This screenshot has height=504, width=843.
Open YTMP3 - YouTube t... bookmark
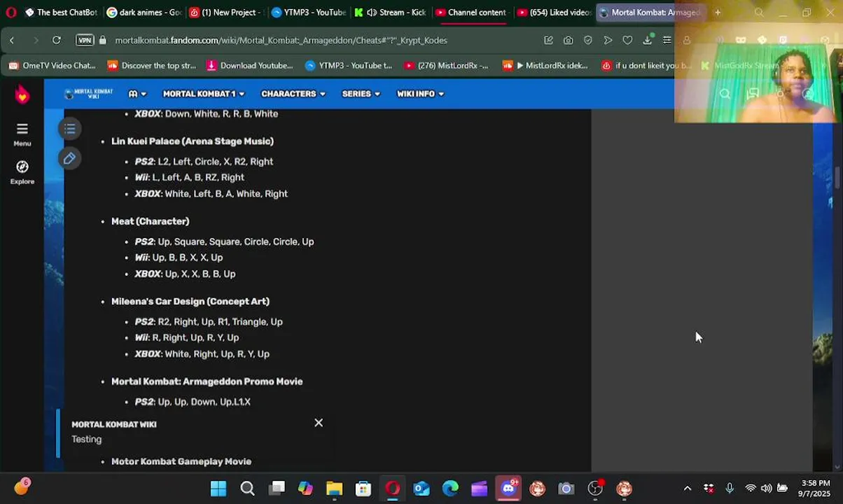point(349,66)
